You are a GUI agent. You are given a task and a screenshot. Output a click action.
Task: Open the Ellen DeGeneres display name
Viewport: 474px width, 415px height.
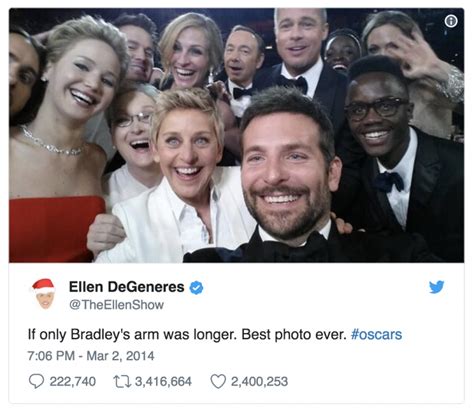tap(126, 287)
